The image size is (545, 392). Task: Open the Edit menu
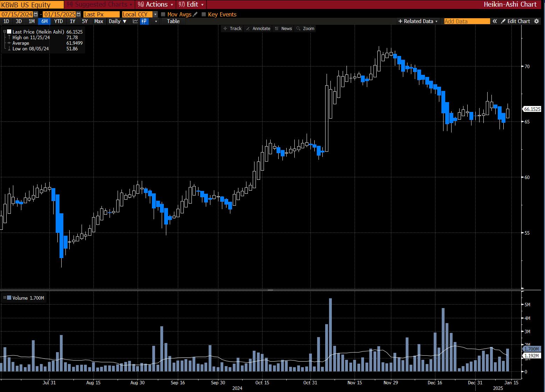click(191, 5)
